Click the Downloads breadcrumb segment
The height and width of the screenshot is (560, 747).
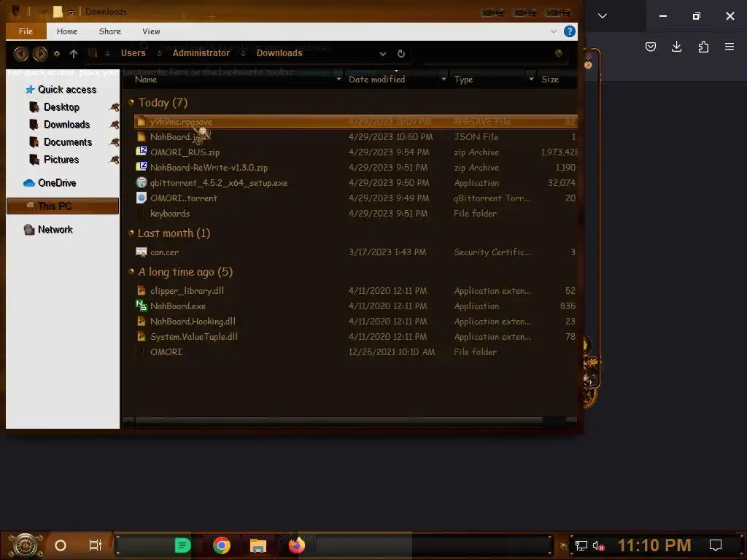click(x=279, y=52)
